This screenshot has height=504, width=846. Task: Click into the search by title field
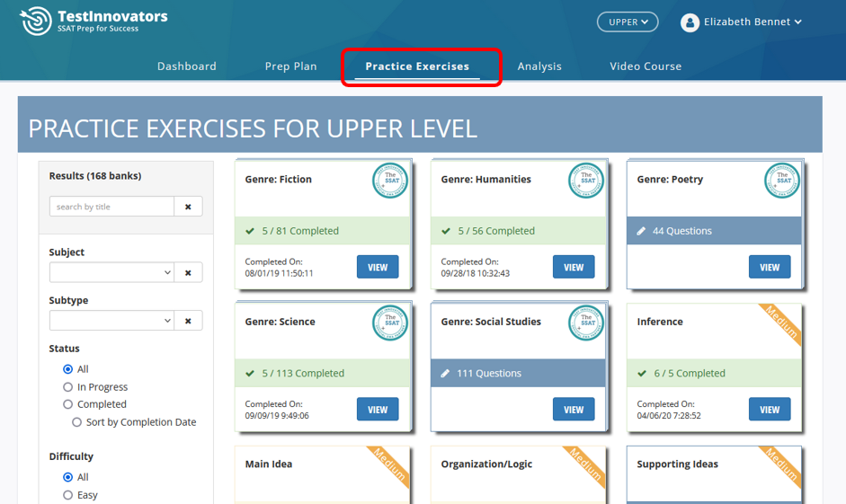coord(111,207)
